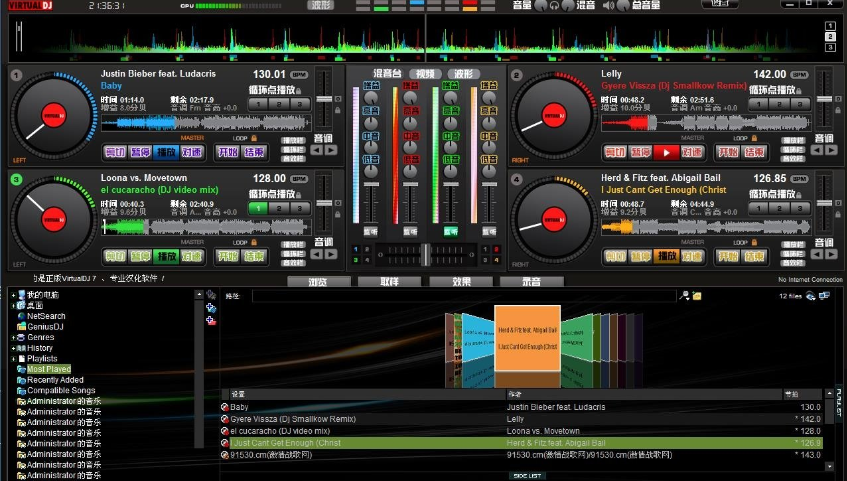The image size is (847, 481).
Task: Switch to the 浏览 browser tab
Action: pyautogui.click(x=319, y=282)
